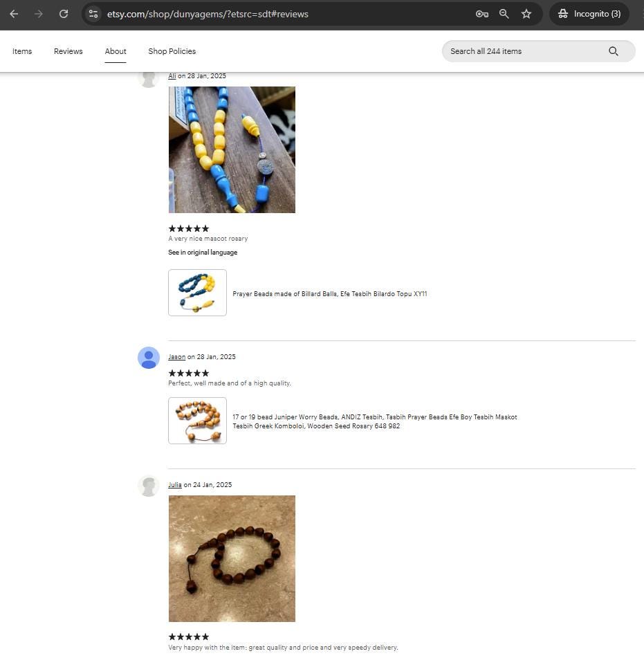Open reviewer Jason's profile link

pos(176,357)
